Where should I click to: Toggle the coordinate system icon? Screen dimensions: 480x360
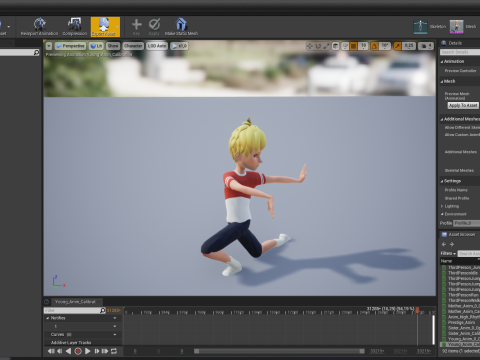[336, 46]
